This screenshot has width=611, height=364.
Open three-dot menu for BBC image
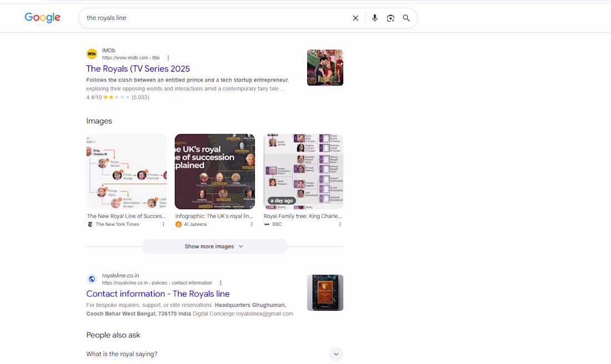point(340,224)
